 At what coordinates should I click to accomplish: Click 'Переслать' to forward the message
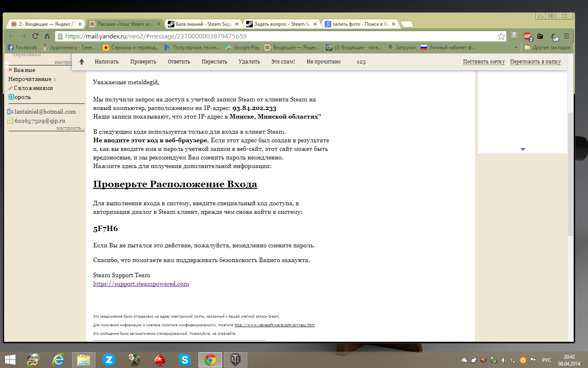[x=214, y=62]
